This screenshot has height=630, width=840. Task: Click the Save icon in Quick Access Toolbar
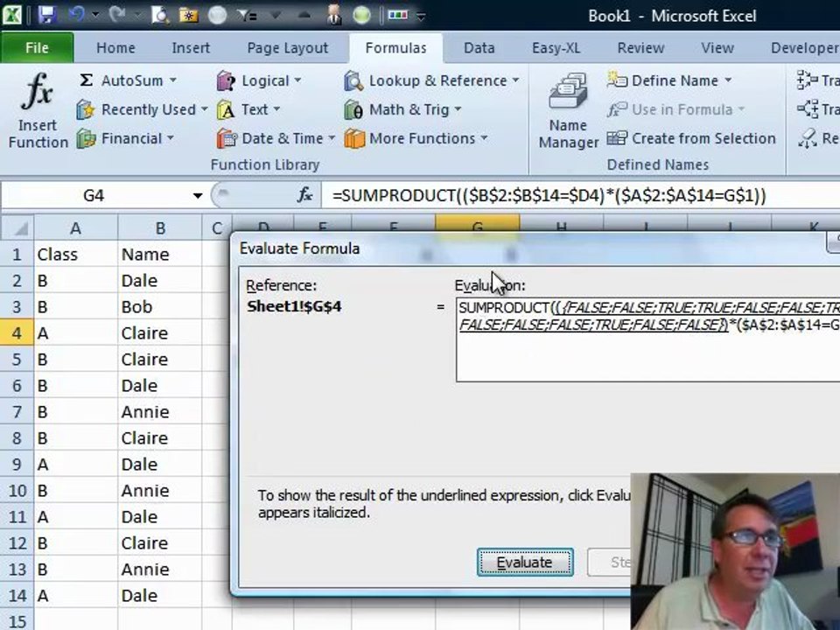click(x=47, y=15)
